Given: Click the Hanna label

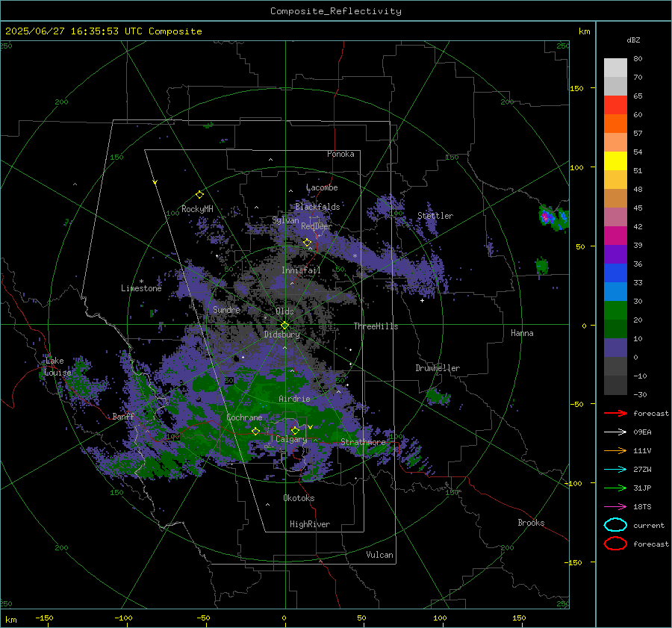Looking at the screenshot, I should [522, 333].
